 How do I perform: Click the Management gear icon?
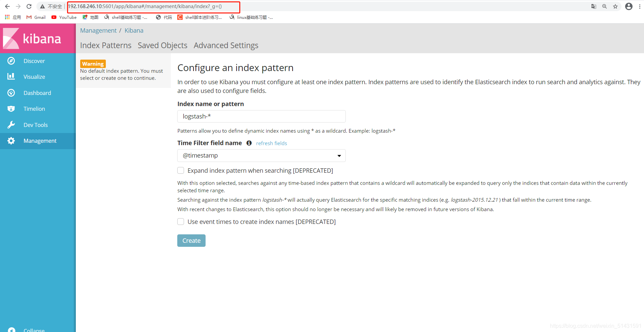coord(11,141)
